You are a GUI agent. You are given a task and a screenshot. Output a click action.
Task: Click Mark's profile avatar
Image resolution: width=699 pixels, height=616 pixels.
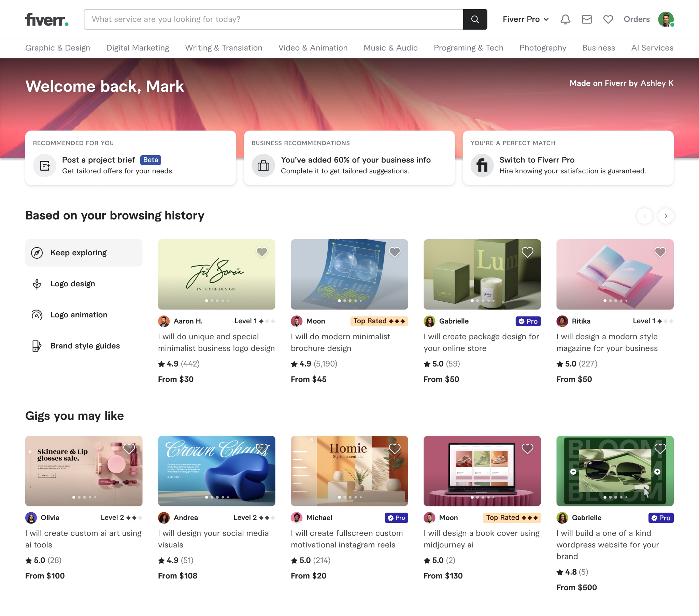[665, 19]
